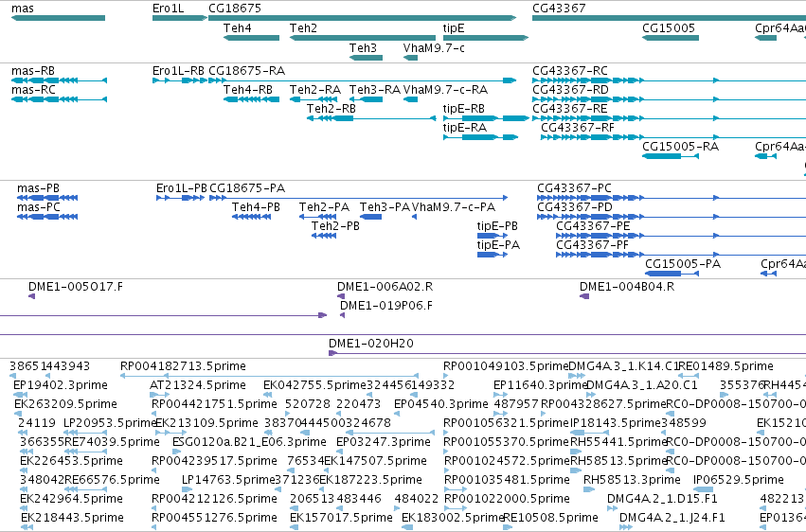
Task: Click EST "IP06529.5prime"
Action: coord(739,480)
